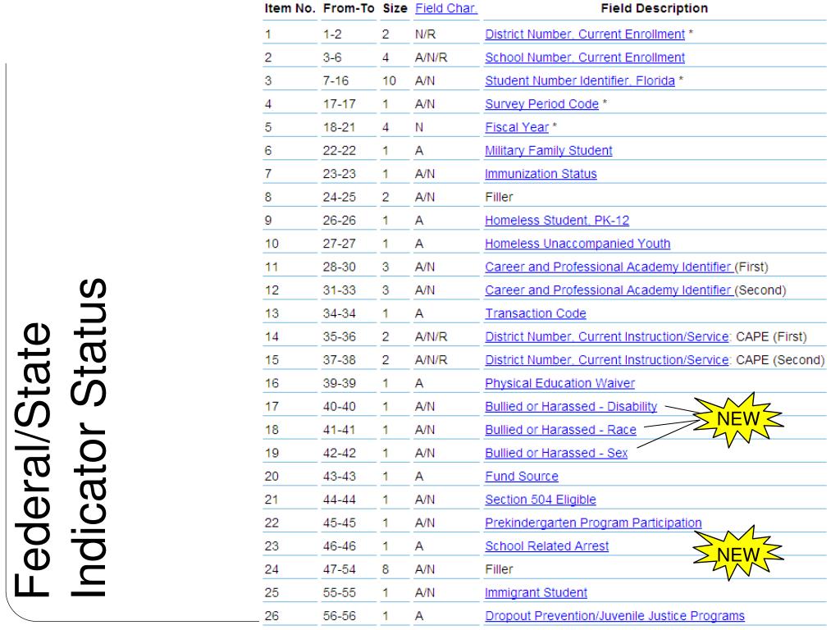Select the '56-56' From-To cell
This screenshot has width=840, height=630.
coord(339,616)
